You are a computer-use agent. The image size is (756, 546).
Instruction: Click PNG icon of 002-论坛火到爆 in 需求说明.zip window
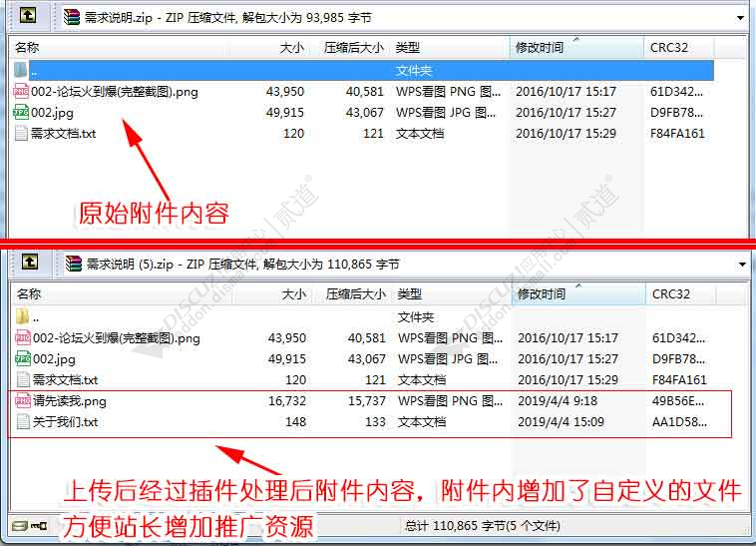coord(21,91)
